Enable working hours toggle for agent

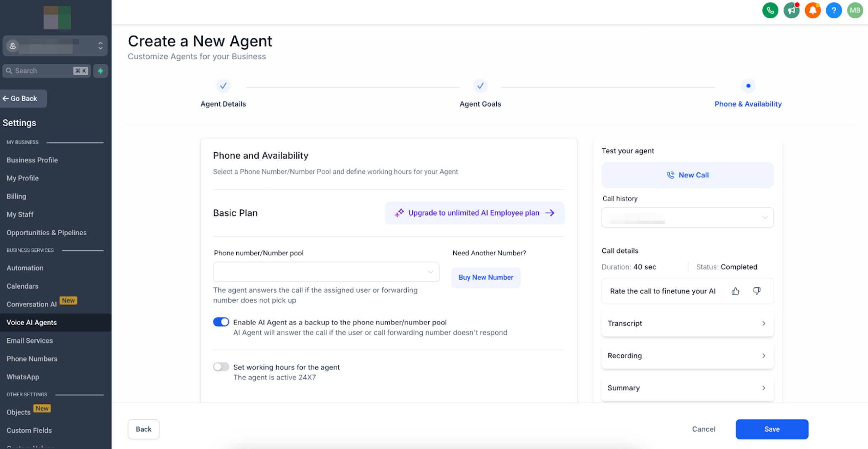pos(221,367)
